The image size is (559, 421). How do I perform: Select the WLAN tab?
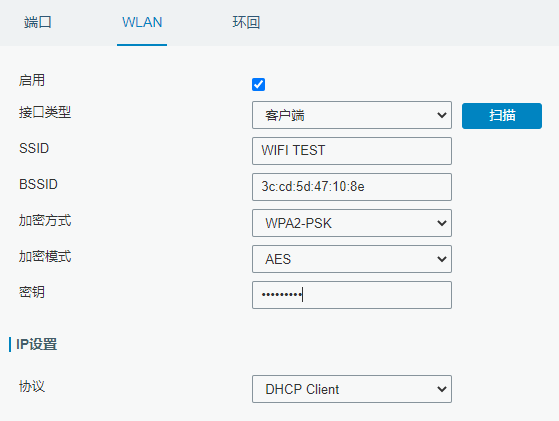tap(142, 22)
